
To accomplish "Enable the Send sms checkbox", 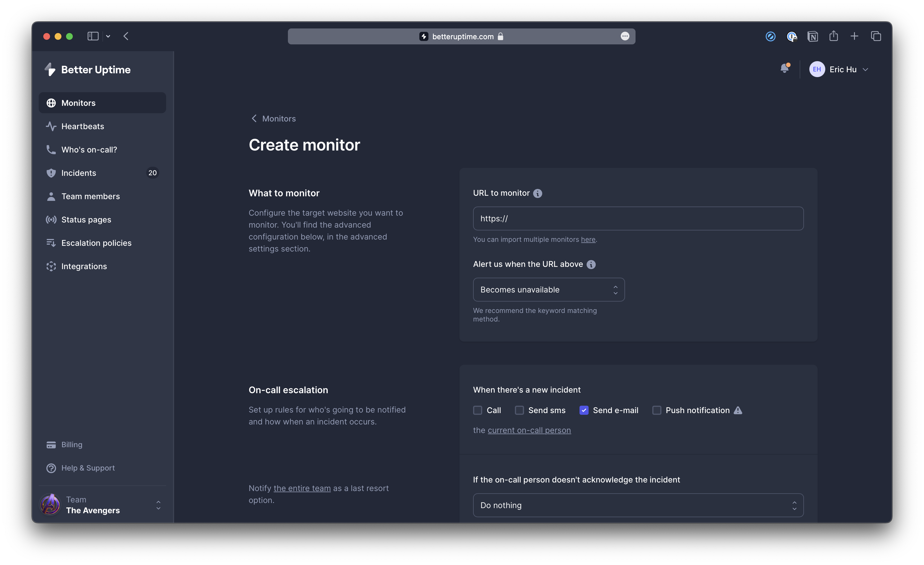I will pos(519,411).
